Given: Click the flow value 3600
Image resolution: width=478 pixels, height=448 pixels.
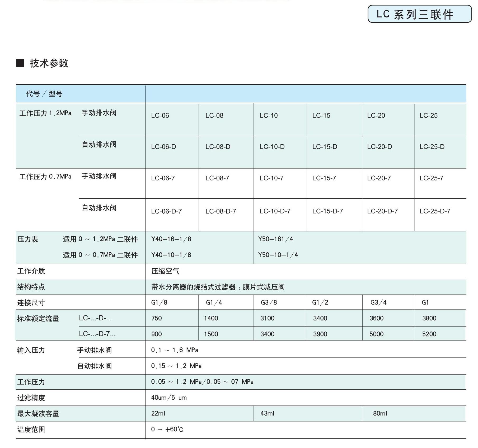Looking at the screenshot, I should point(376,318).
